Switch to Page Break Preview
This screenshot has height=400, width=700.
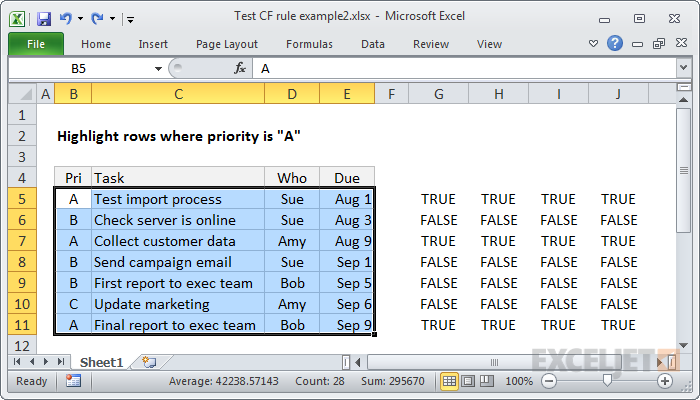click(487, 381)
